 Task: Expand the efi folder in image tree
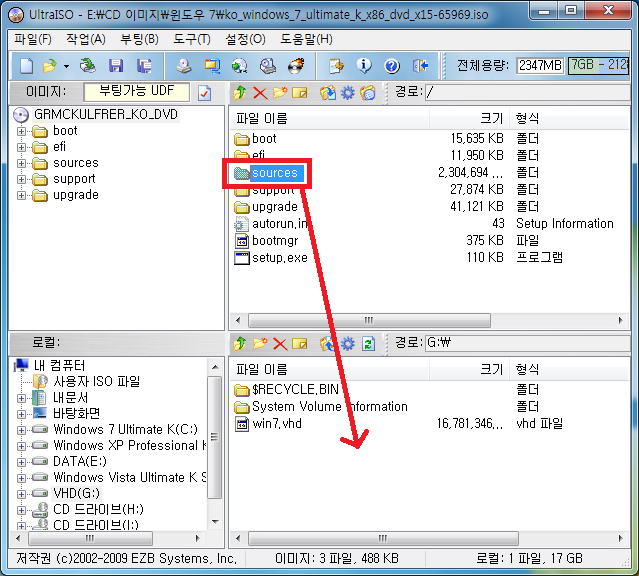tap(21, 147)
